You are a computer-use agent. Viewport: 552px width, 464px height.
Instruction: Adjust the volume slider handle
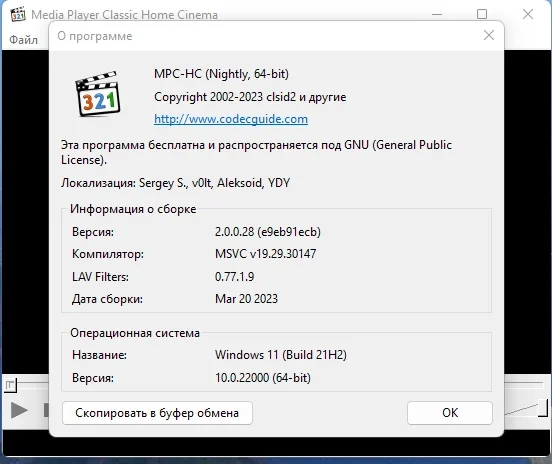(x=543, y=408)
